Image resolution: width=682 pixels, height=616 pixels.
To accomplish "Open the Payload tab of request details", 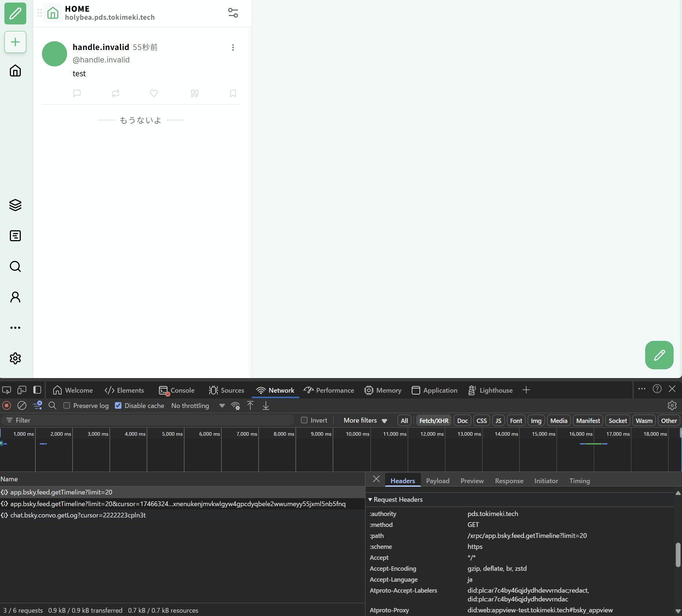I will (438, 481).
